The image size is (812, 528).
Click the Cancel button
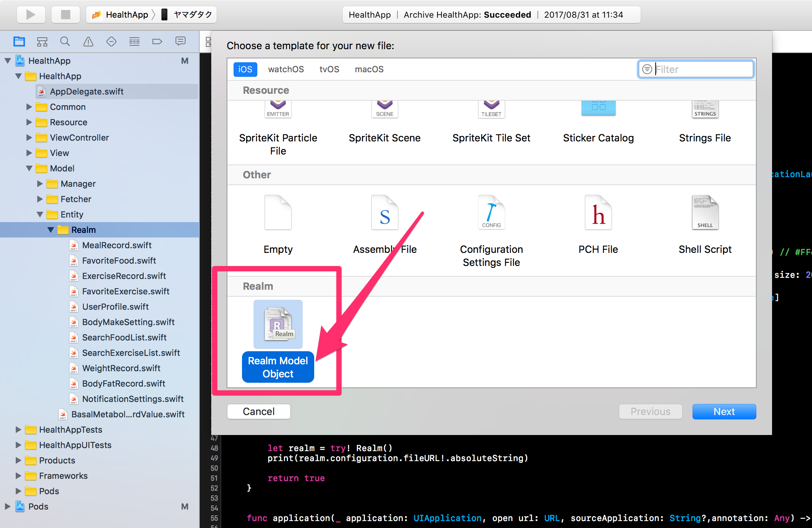pyautogui.click(x=259, y=412)
